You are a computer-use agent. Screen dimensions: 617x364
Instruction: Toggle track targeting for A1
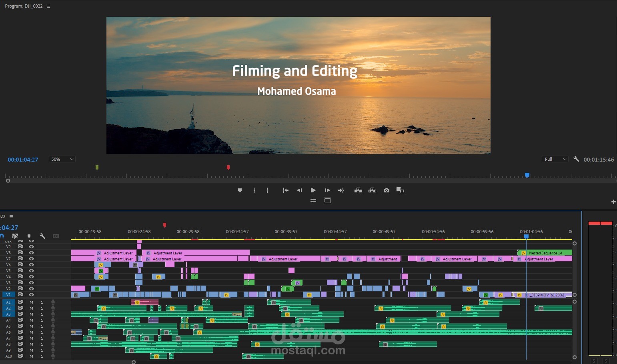click(x=8, y=302)
